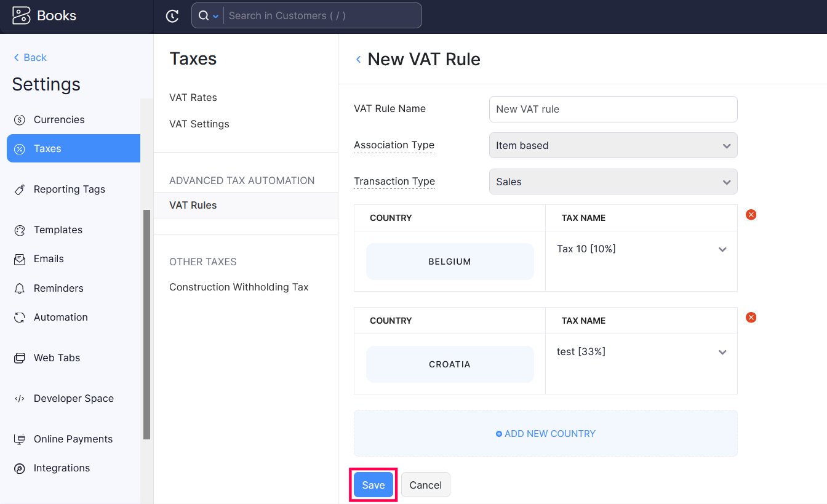Expand the Association Type dropdown
The image size is (827, 504).
click(x=613, y=145)
